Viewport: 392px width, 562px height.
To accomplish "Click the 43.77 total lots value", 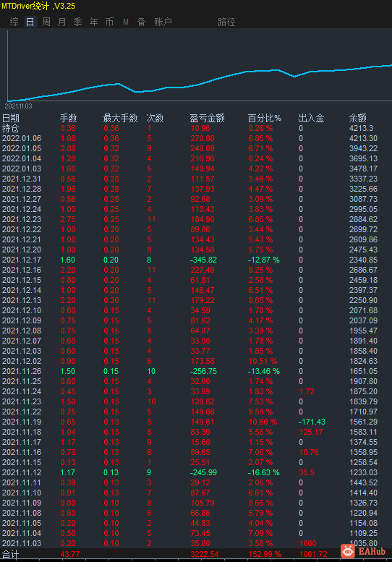I will 70,554.
